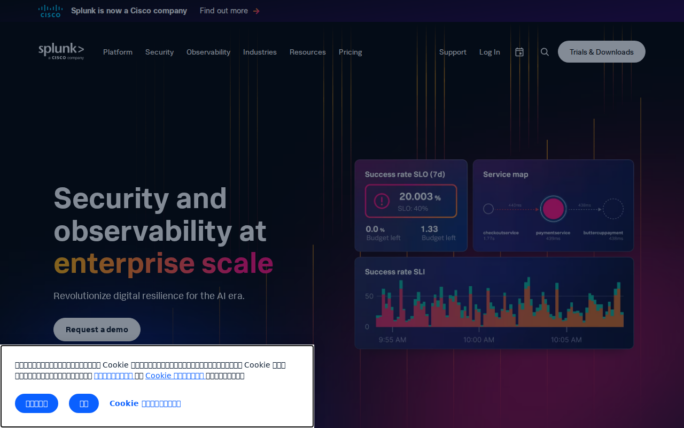Image resolution: width=684 pixels, height=428 pixels.
Task: Select the paymentservice node in Service map
Action: (553, 209)
